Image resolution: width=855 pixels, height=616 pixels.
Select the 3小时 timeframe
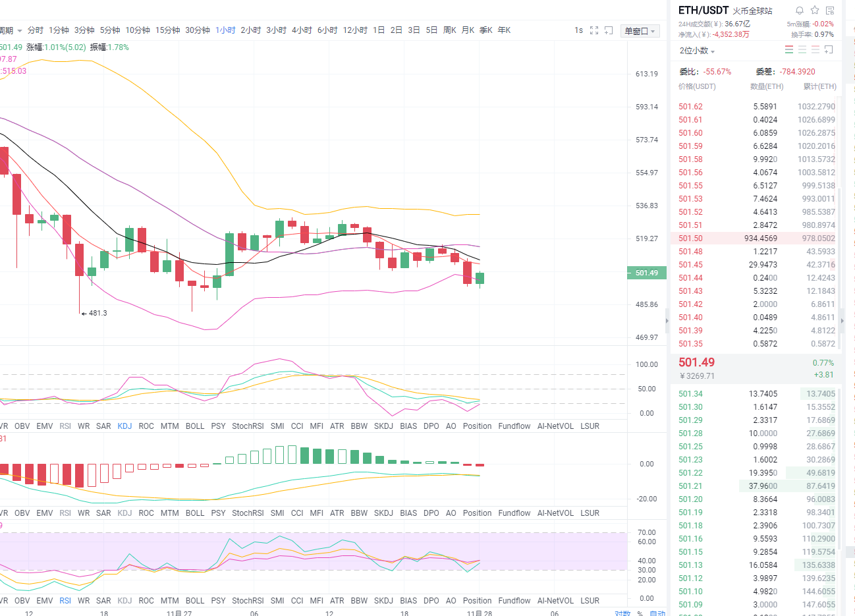tap(277, 30)
